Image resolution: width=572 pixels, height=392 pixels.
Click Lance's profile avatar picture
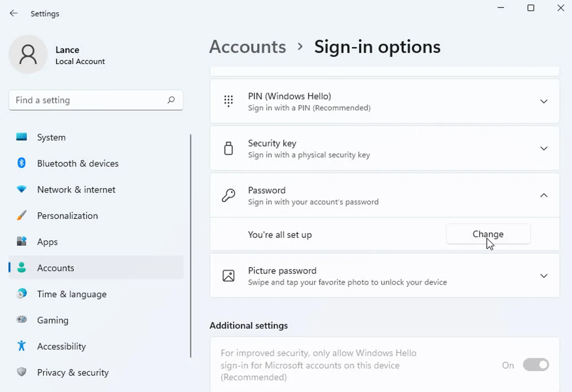(28, 54)
